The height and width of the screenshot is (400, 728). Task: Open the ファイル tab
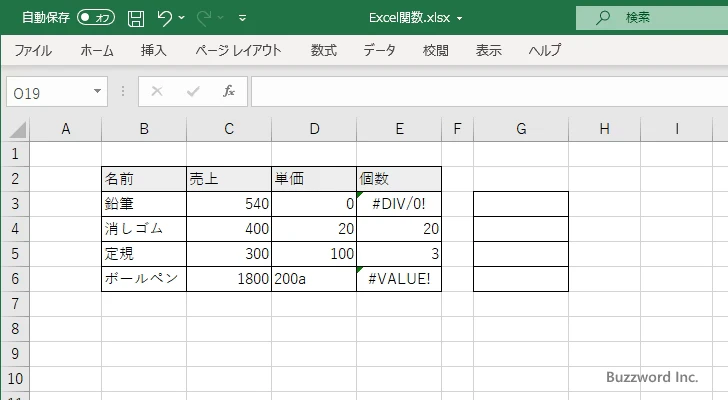point(33,50)
